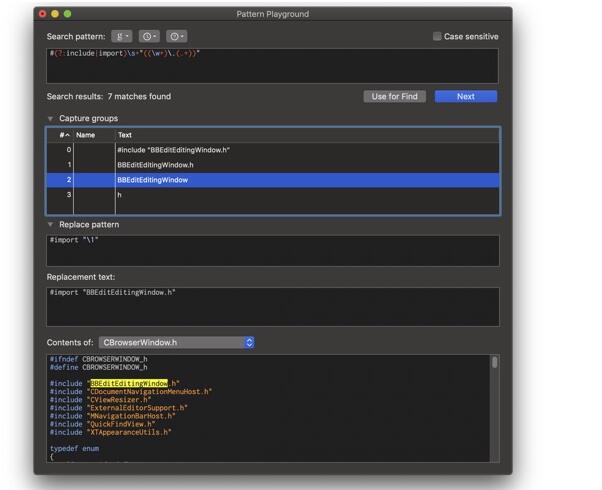
Task: Close the Pattern Playground window
Action: (43, 14)
